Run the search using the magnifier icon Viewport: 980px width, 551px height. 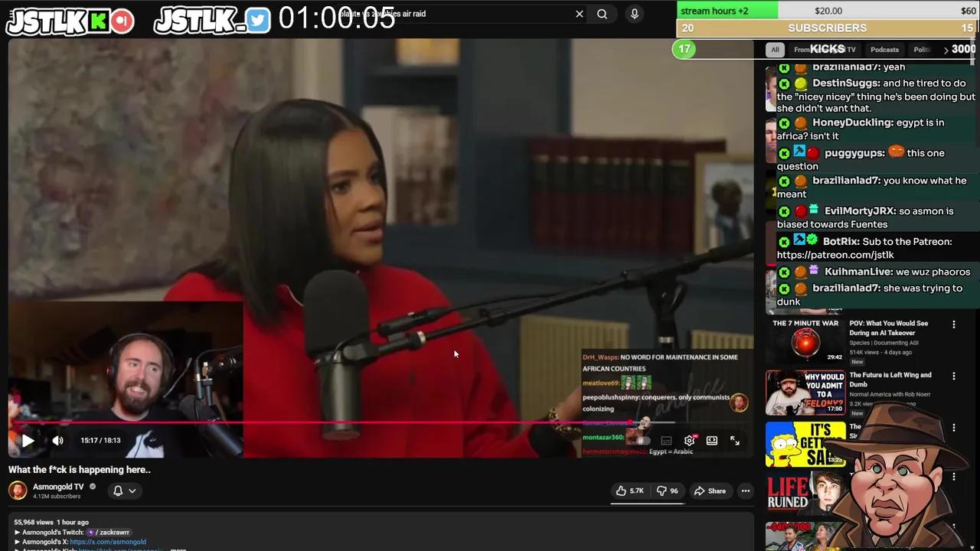tap(603, 14)
